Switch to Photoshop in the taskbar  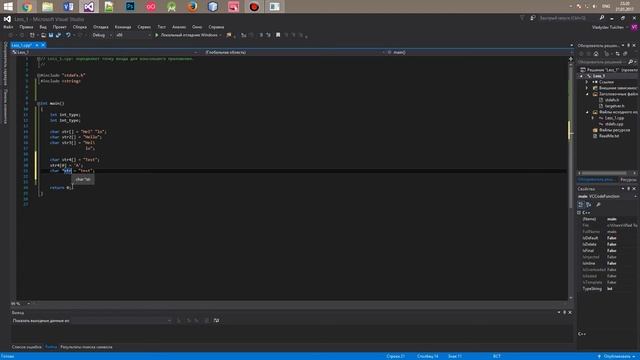tap(130, 7)
